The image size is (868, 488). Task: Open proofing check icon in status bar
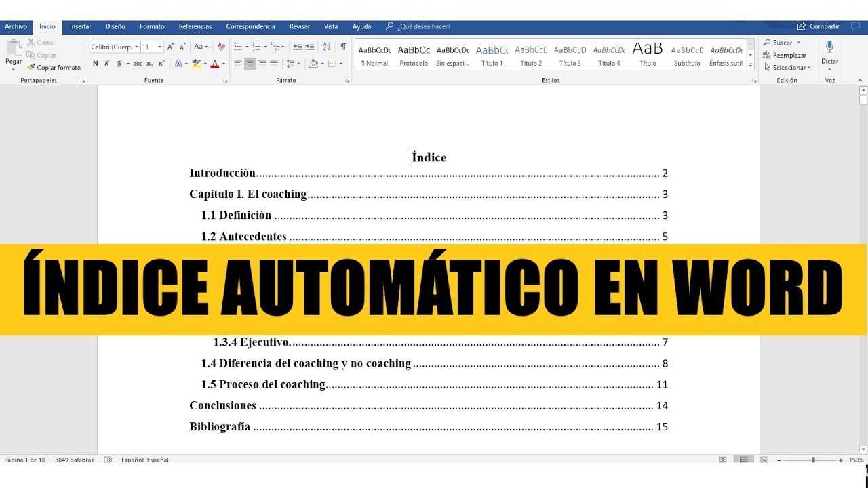[108, 460]
